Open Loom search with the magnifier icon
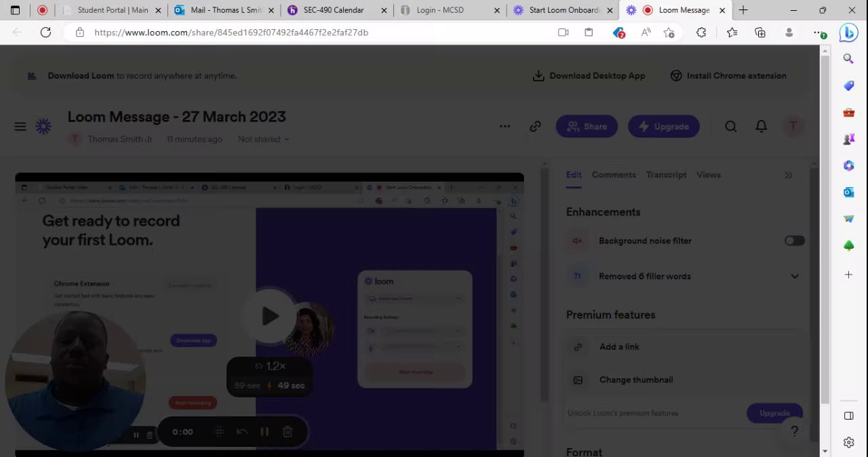The height and width of the screenshot is (457, 868). [730, 126]
